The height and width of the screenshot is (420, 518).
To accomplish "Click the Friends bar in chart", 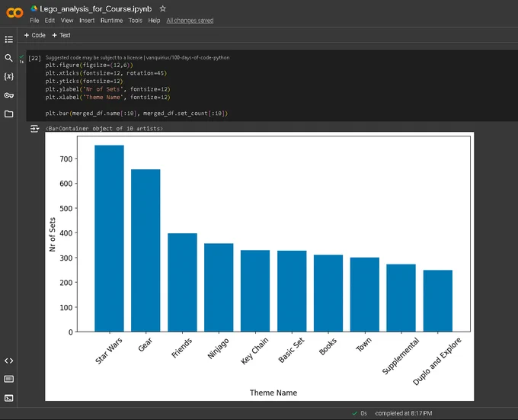I will coord(182,283).
